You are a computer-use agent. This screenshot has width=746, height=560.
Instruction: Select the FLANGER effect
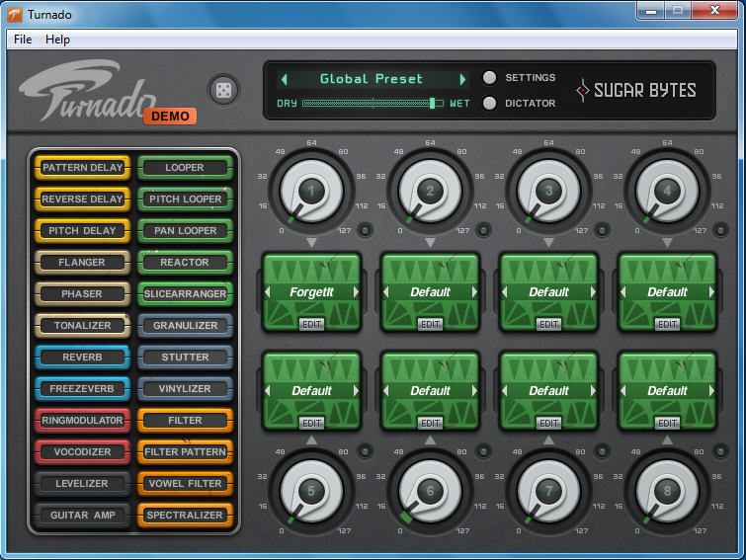(82, 263)
